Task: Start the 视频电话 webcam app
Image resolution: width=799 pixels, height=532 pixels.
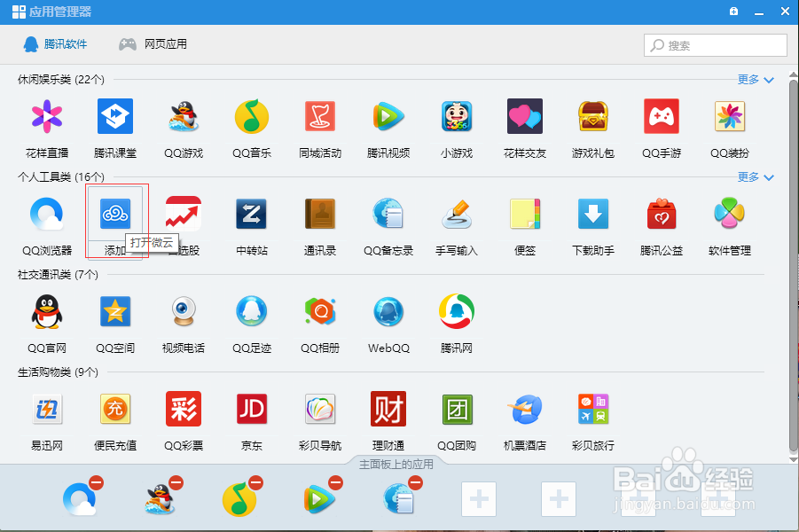Action: [x=184, y=311]
